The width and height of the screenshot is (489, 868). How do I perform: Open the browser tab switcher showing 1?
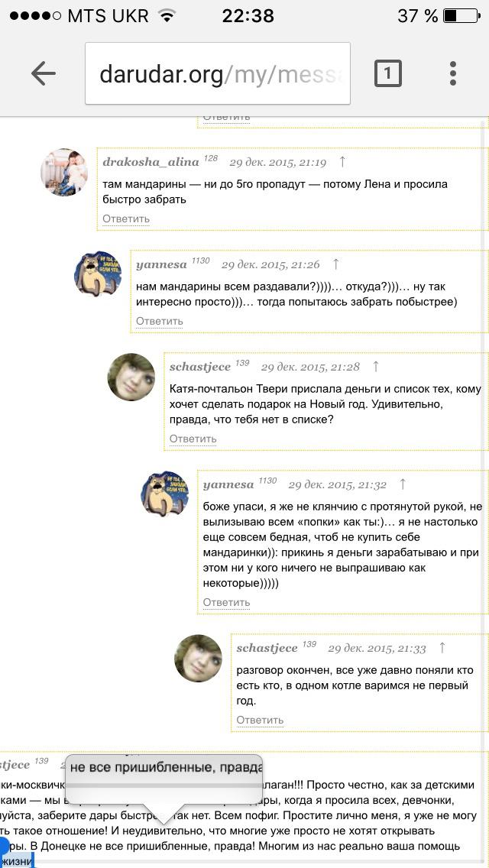[x=387, y=73]
